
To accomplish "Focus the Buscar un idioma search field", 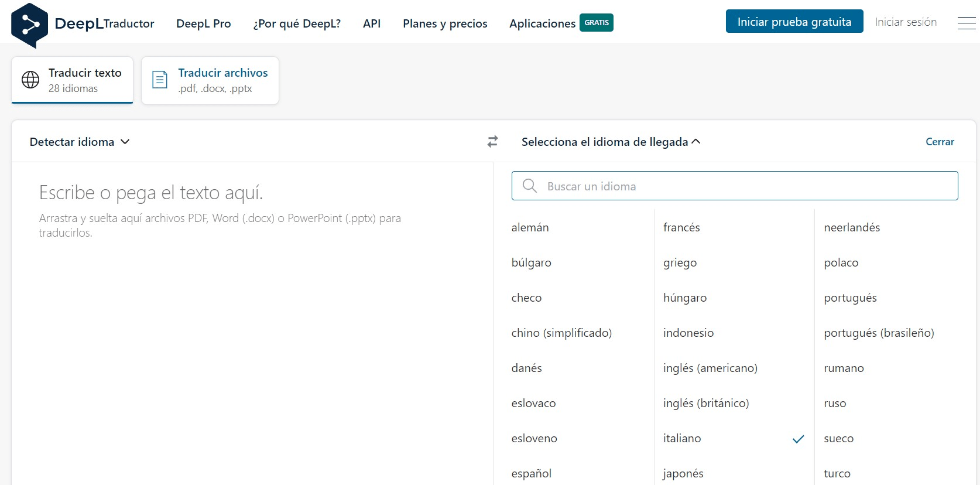I will (735, 186).
